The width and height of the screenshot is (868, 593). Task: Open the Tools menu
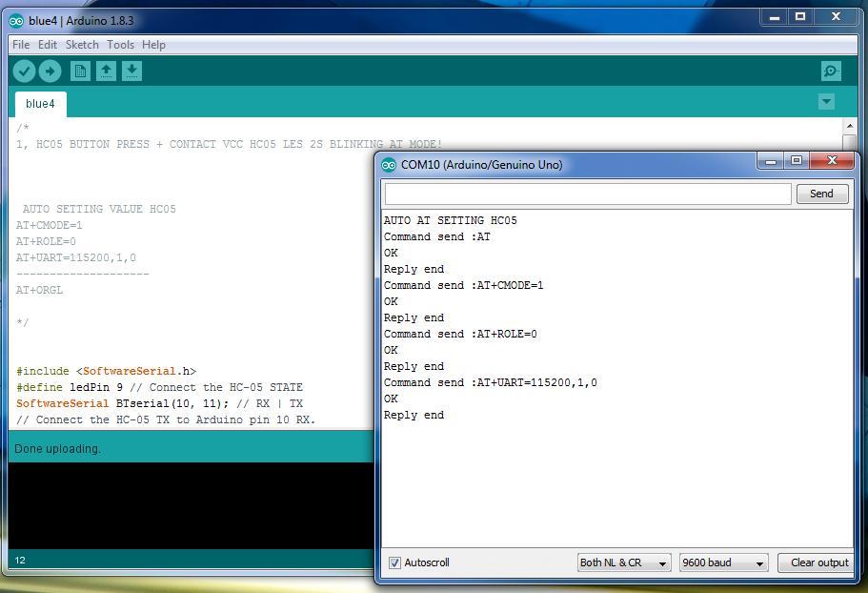121,45
